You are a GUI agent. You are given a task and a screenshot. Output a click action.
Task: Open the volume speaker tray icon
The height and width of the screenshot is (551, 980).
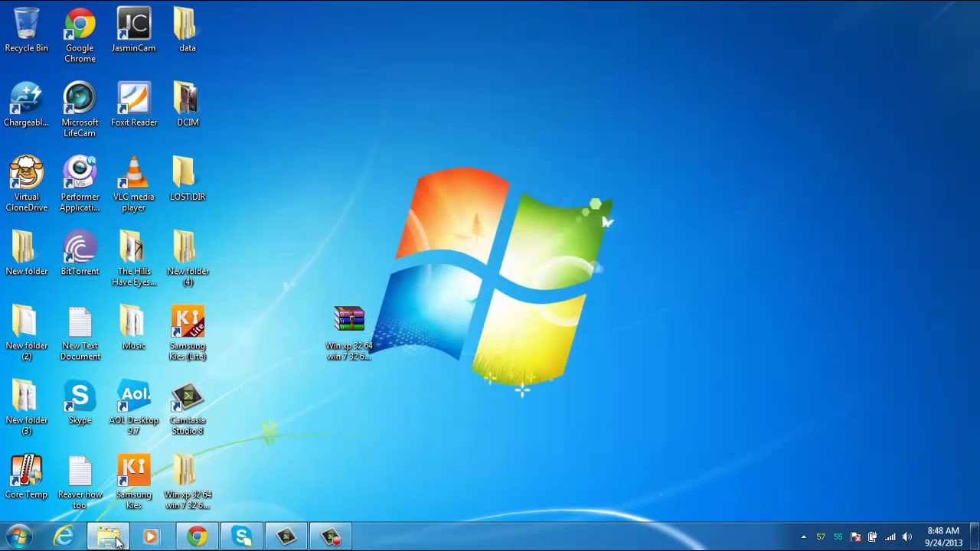click(x=907, y=537)
